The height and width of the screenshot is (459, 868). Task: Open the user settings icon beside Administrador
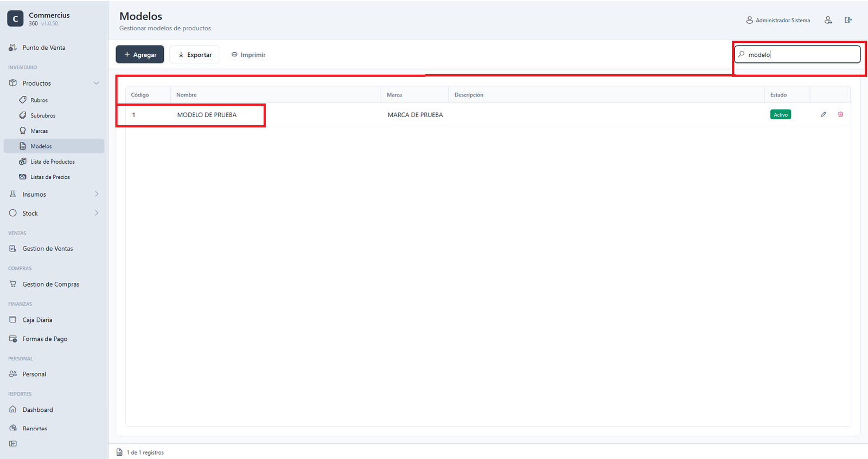click(x=828, y=20)
